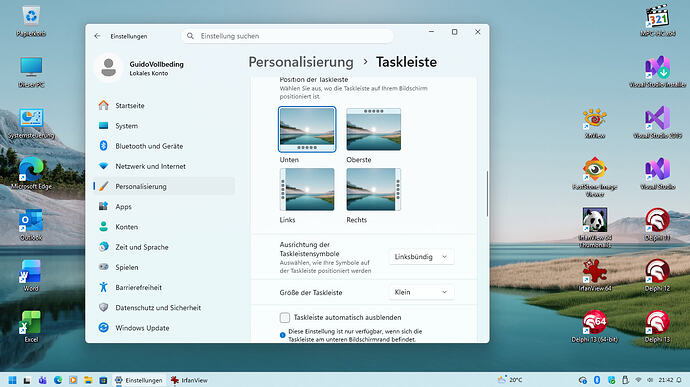Open the System settings category
The height and width of the screenshot is (387, 690).
[x=164, y=126]
